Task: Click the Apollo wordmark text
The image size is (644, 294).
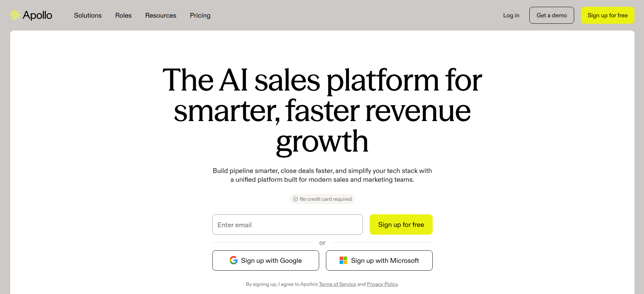Action: (37, 15)
